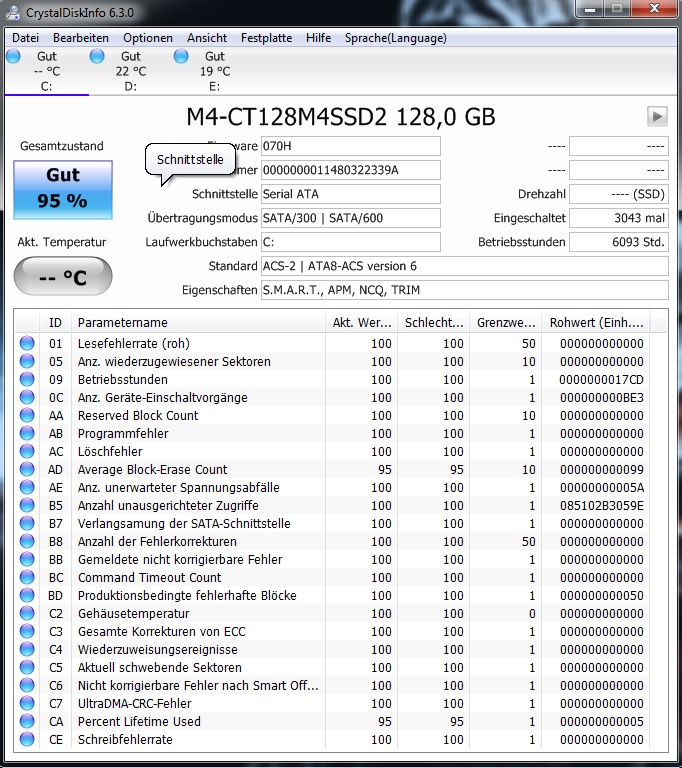
Task: Click raw value 085102B3059E
Action: (602, 505)
